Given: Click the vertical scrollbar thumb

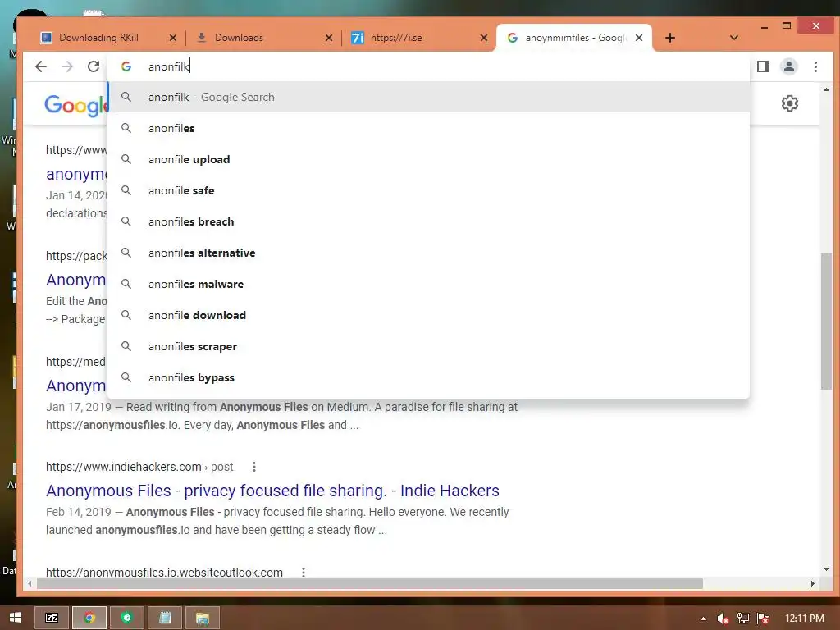Looking at the screenshot, I should coord(825,321).
